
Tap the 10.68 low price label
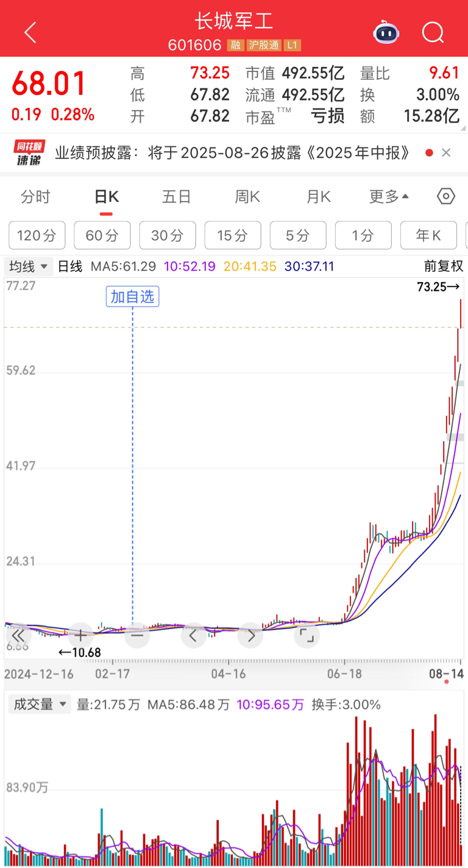(79, 652)
